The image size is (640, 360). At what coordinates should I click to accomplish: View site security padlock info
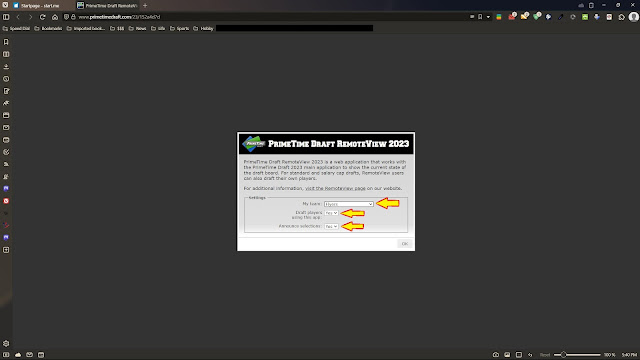73,17
